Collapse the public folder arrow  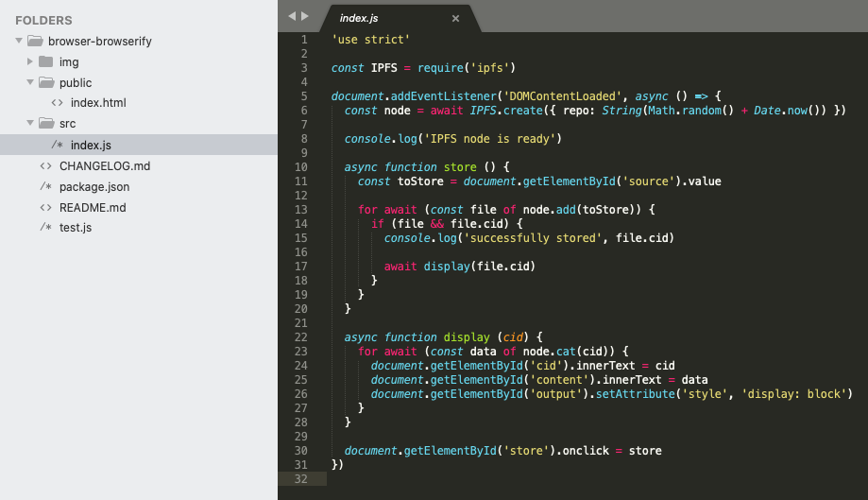30,82
